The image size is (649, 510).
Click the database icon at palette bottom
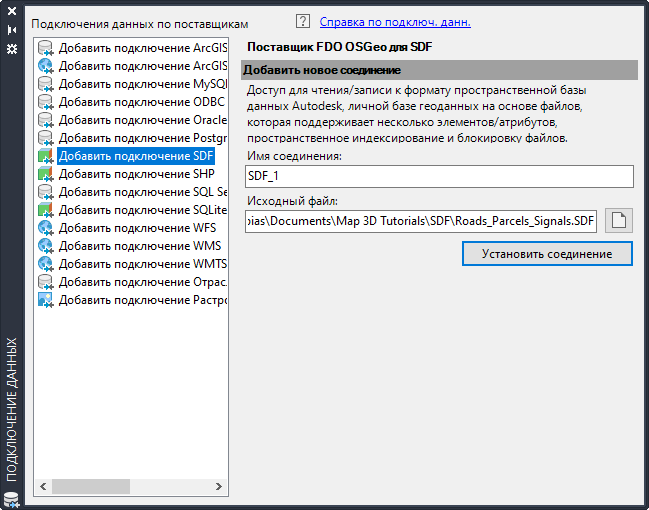[11, 500]
